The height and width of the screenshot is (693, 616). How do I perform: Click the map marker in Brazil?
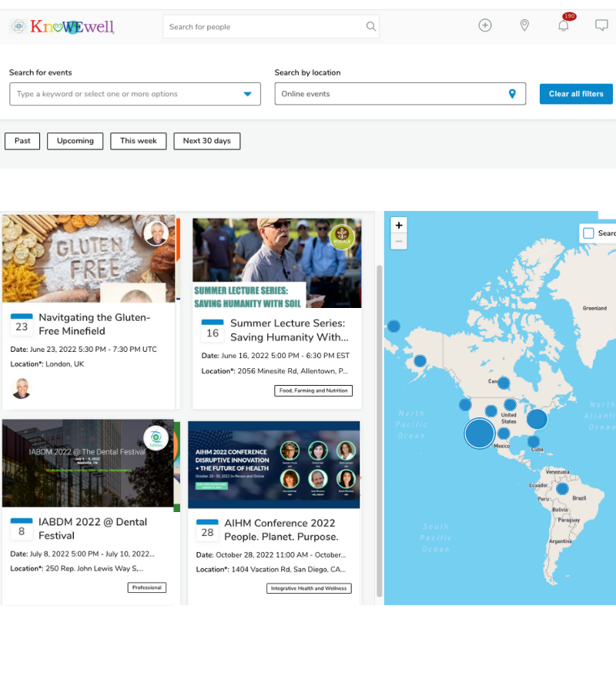(x=562, y=489)
